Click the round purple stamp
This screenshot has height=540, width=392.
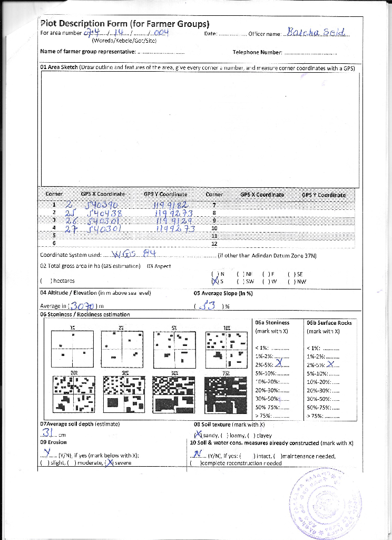(325, 503)
